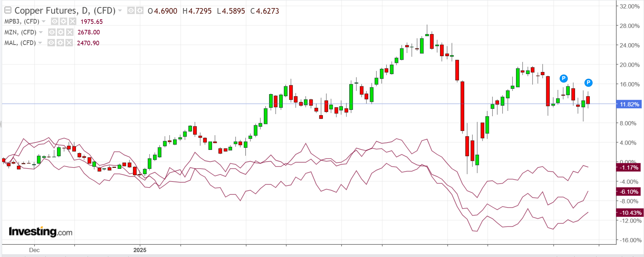Click the 20.00% scale label
The width and height of the screenshot is (644, 257).
[630, 65]
